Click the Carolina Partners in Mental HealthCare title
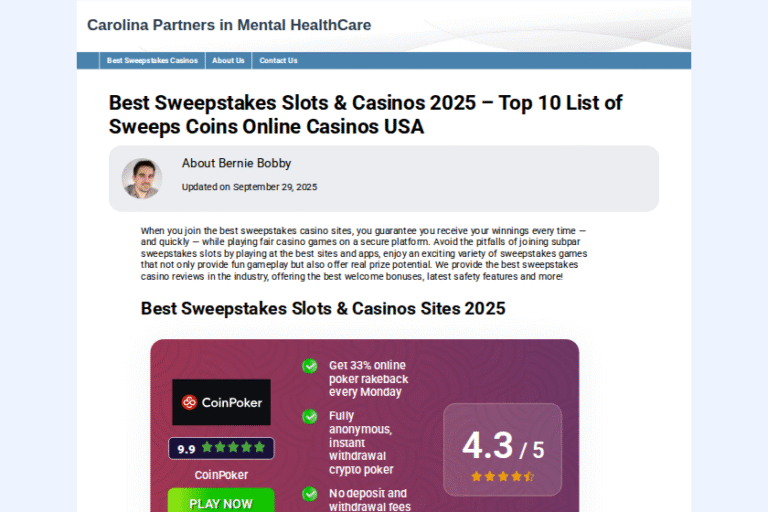The height and width of the screenshot is (512, 768). [x=229, y=25]
